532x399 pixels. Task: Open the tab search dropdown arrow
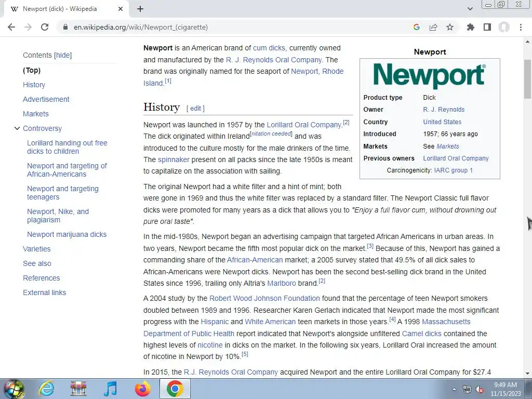(x=470, y=9)
